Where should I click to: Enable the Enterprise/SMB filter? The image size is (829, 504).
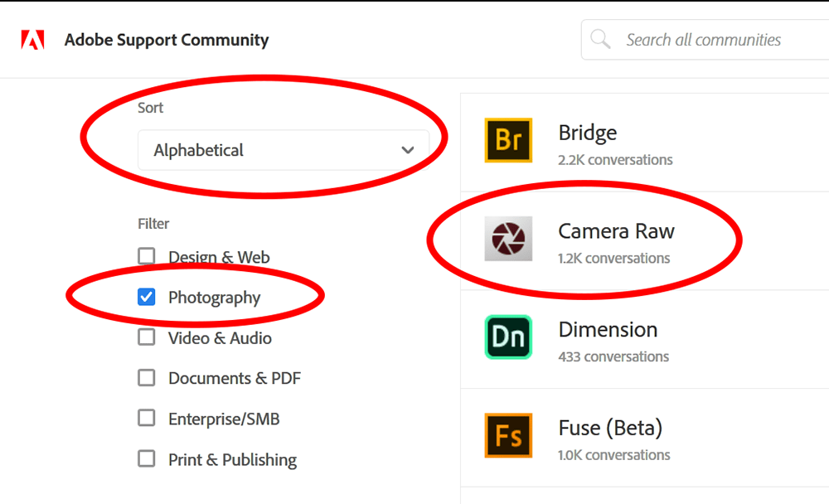click(147, 419)
